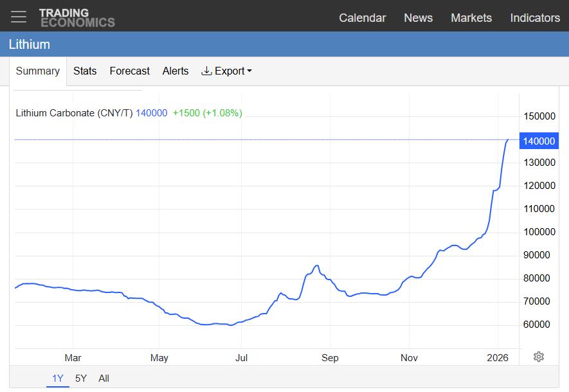Select the 1Y time range

click(x=58, y=379)
